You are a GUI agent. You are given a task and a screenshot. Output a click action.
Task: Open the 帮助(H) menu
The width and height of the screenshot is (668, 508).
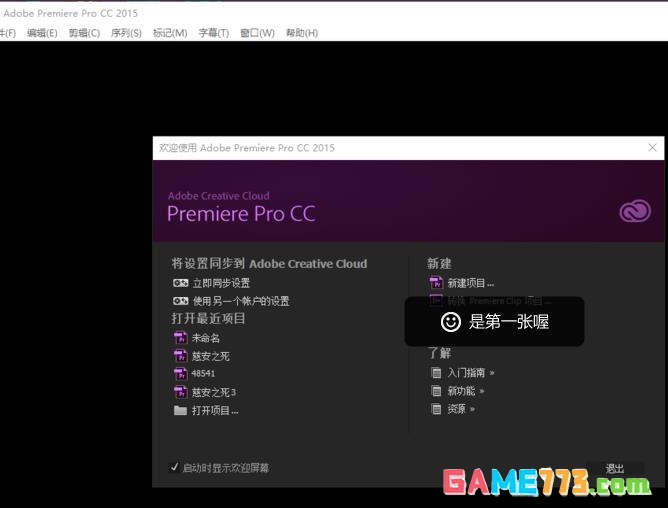[x=302, y=33]
